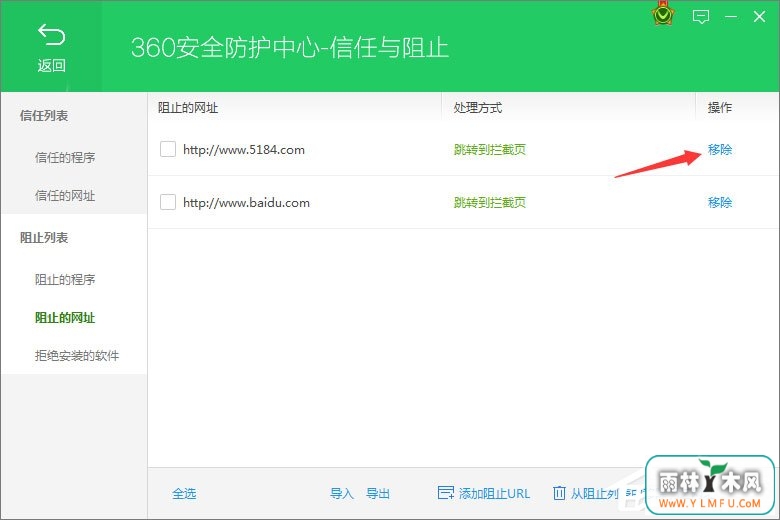Viewport: 780px width, 520px height.
Task: Click the 操作 column header
Action: tap(720, 107)
